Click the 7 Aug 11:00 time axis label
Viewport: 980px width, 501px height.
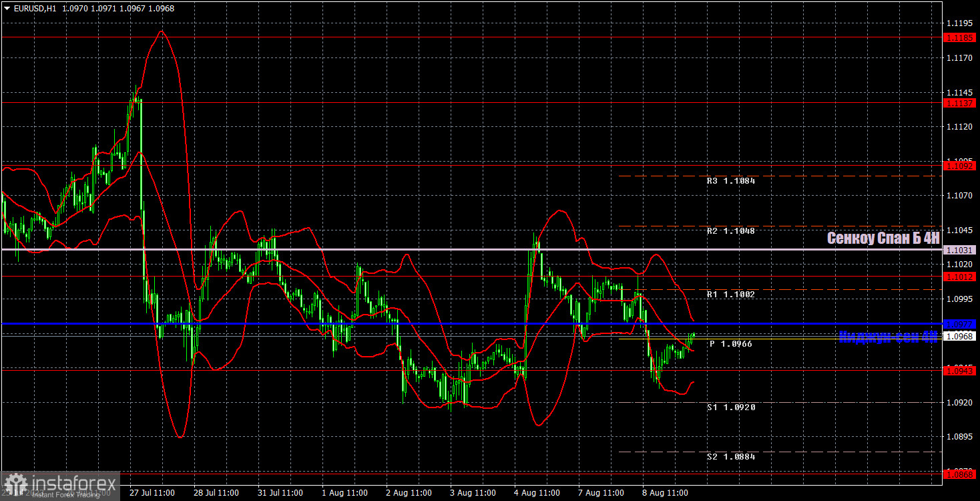(x=600, y=493)
